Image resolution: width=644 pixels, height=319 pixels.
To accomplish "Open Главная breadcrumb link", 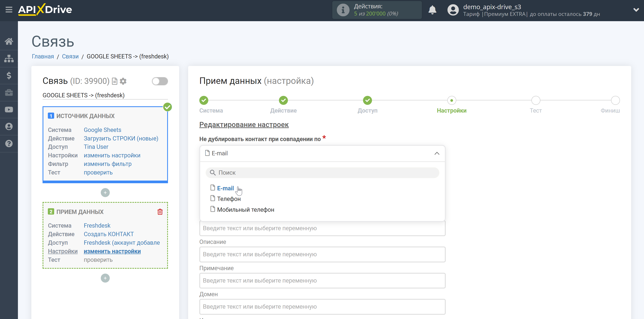I will pos(43,57).
